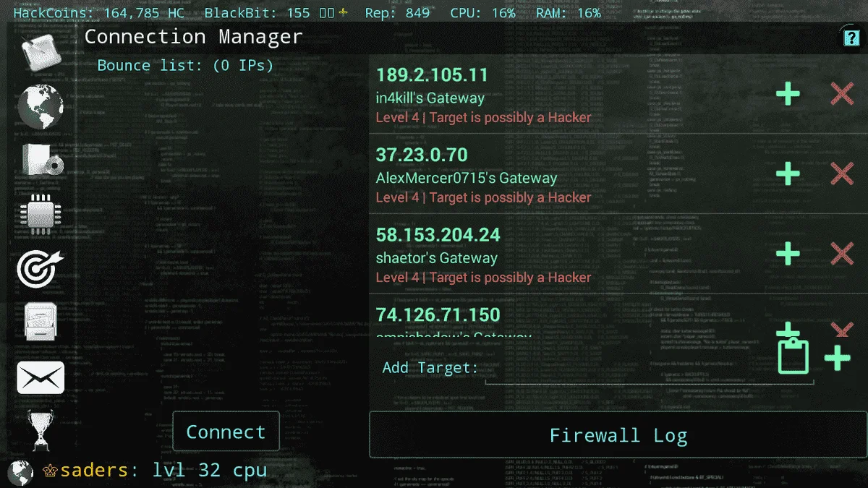This screenshot has width=868, height=488.
Task: Select the IP 58.153.204.24
Action: click(x=438, y=235)
